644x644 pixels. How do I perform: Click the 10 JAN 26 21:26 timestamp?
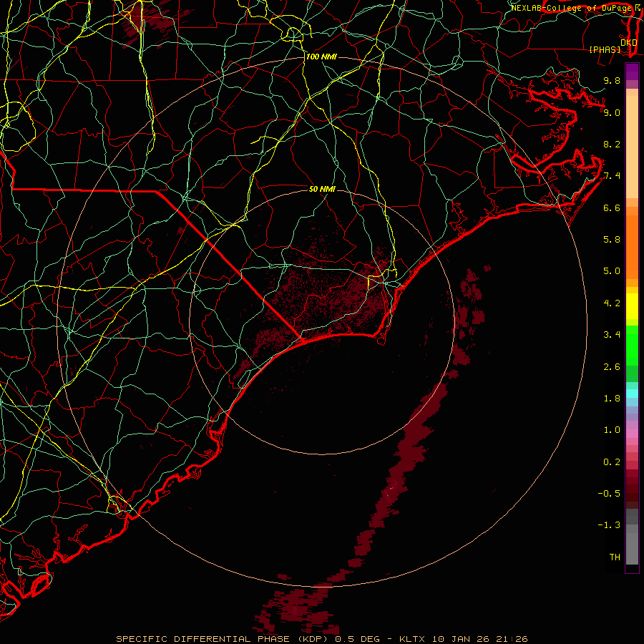[x=479, y=639]
